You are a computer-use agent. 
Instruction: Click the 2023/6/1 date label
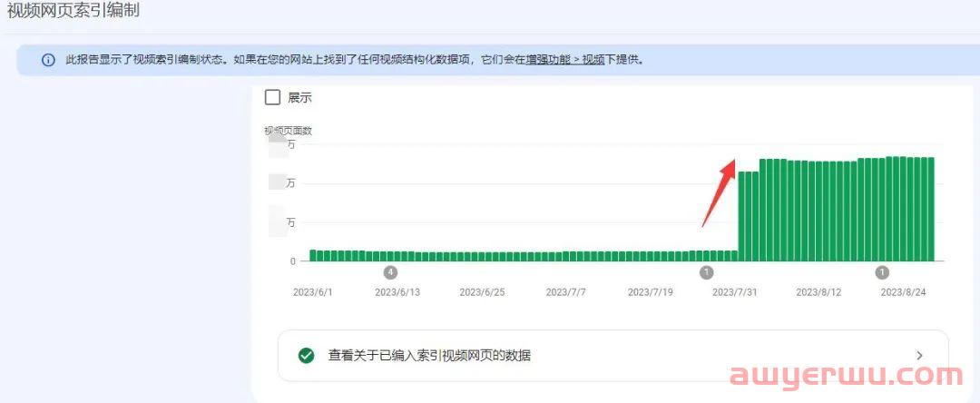312,292
